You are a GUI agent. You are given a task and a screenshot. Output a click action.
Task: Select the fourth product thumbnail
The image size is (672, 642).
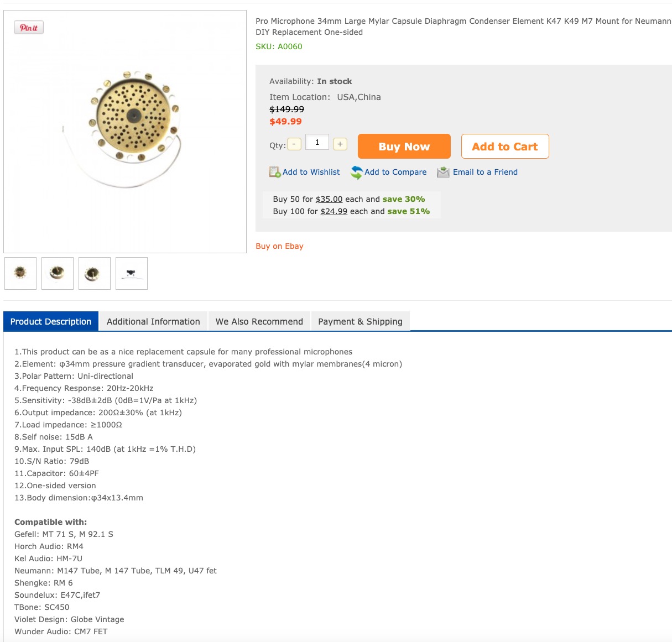point(132,273)
